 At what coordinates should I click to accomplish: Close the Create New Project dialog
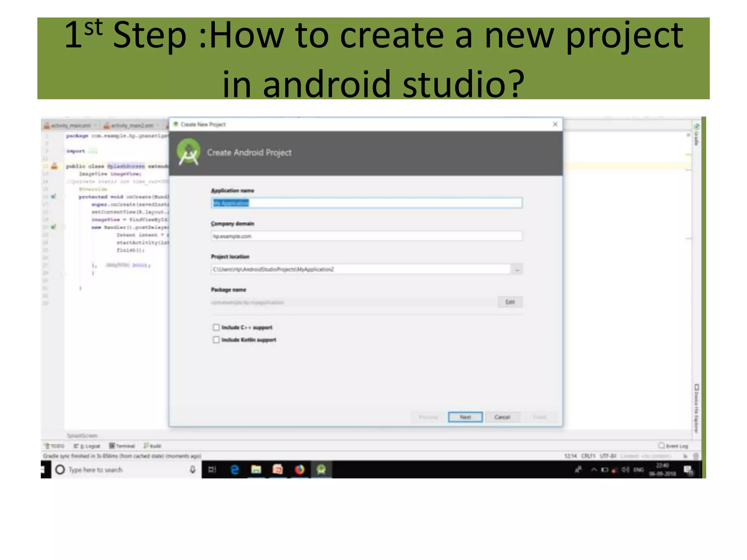555,124
